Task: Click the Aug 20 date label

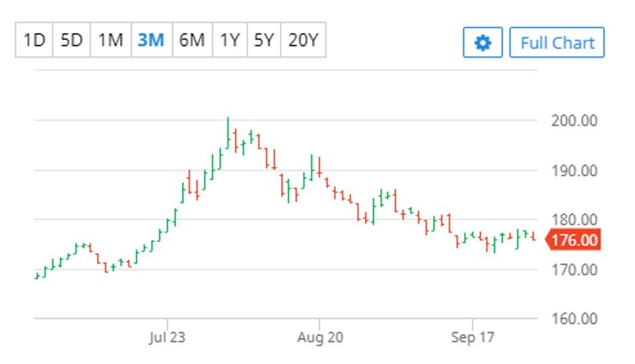Action: point(320,338)
